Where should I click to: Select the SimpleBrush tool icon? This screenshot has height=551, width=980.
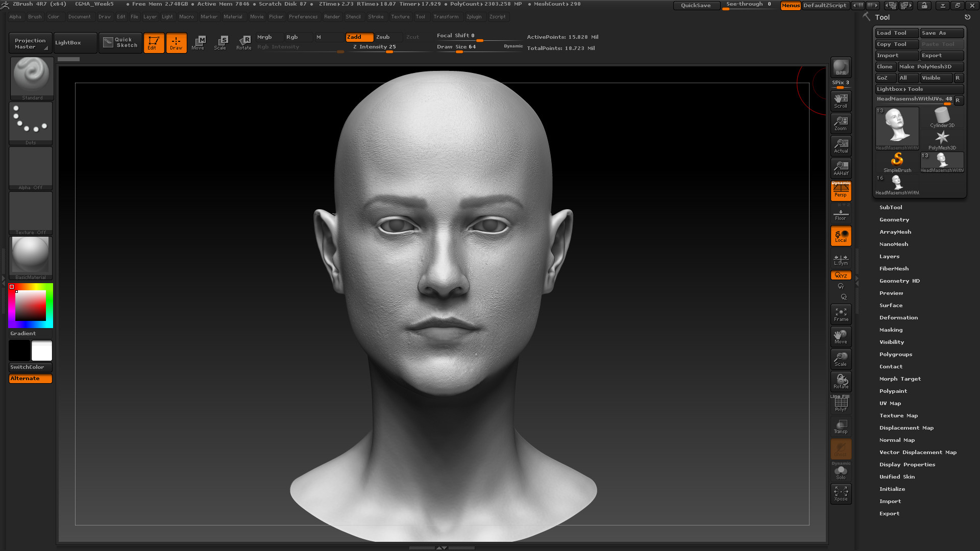897,162
